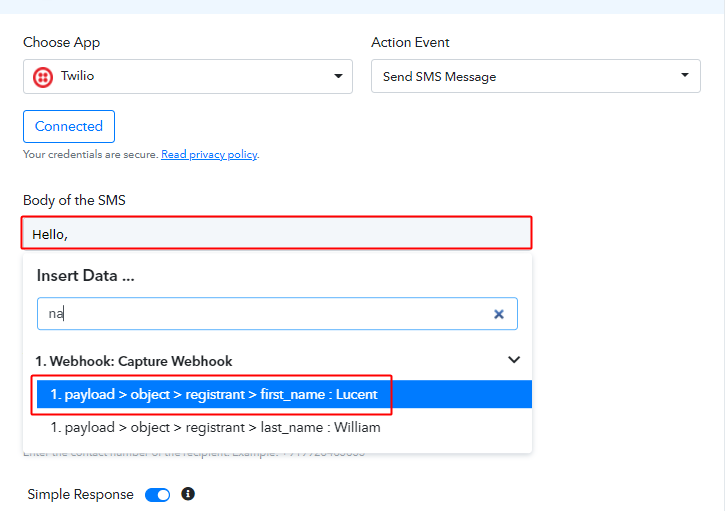Screen dimensions: 725x511
Task: Click the Twilio logo icon
Action: pos(43,77)
